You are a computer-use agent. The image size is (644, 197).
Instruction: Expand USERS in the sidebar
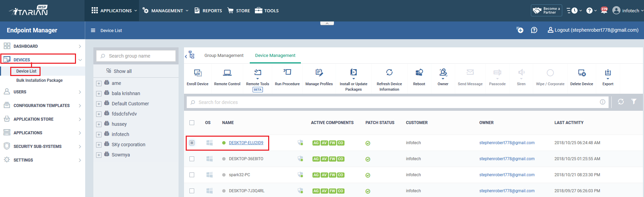pos(42,92)
